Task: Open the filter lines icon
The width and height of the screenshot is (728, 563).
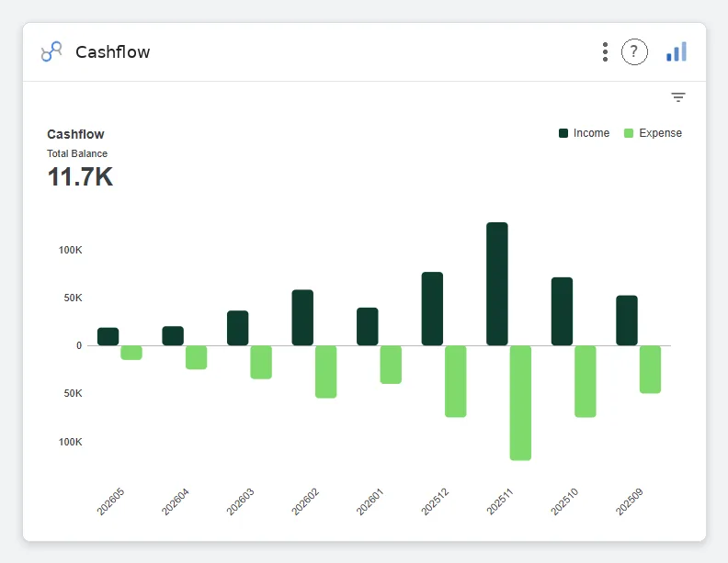Action: pos(678,97)
